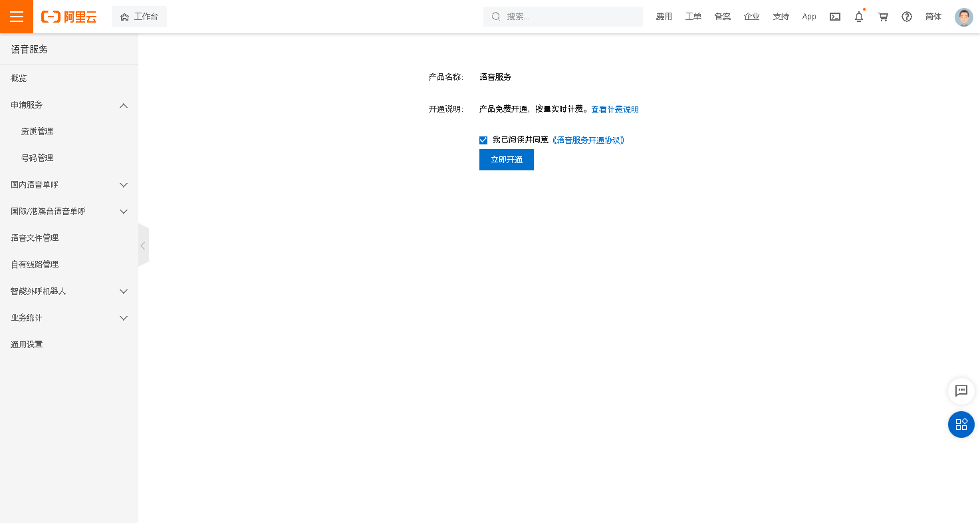Click the search input field
Image resolution: width=980 pixels, height=523 pixels.
point(568,17)
